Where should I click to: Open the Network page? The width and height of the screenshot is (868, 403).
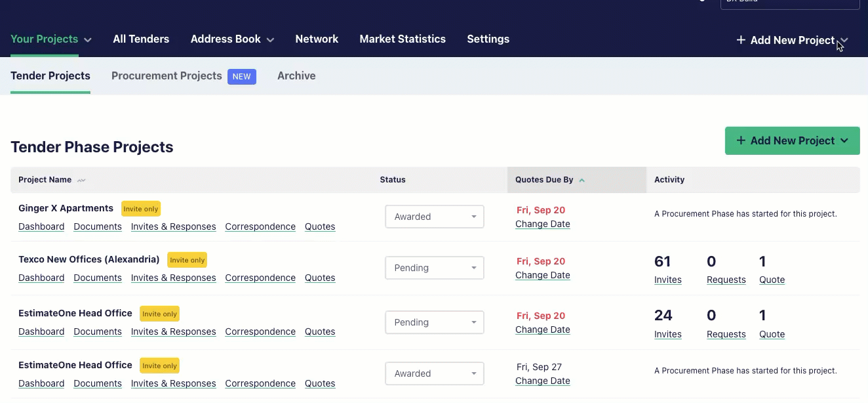point(317,39)
